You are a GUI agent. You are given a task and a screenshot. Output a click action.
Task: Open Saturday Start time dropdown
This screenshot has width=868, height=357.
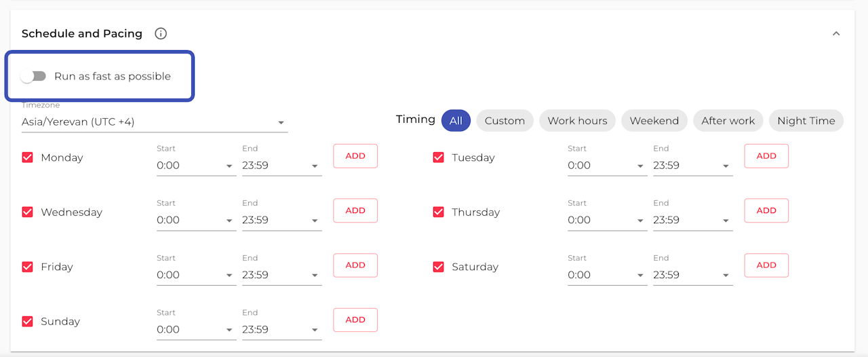(x=607, y=276)
